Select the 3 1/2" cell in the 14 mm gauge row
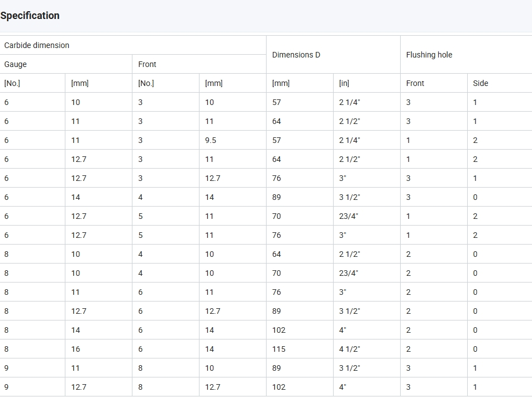 367,197
